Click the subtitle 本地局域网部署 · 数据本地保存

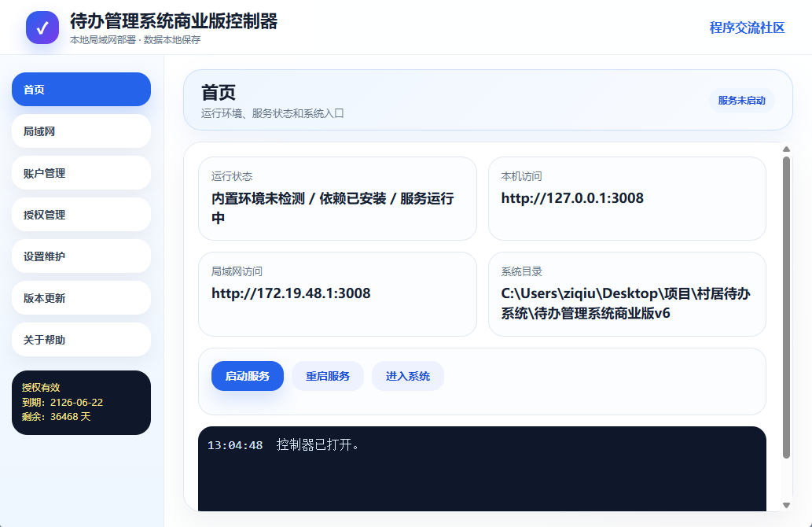tap(135, 40)
